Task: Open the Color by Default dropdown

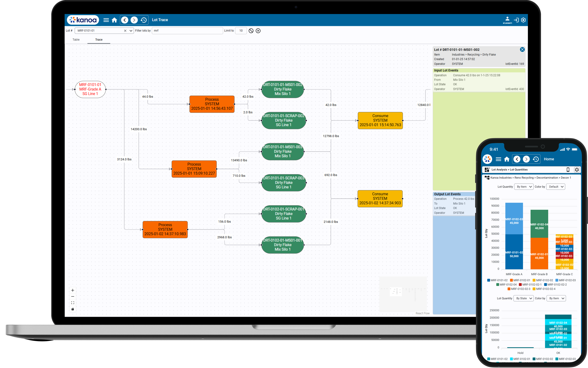Action: [556, 187]
